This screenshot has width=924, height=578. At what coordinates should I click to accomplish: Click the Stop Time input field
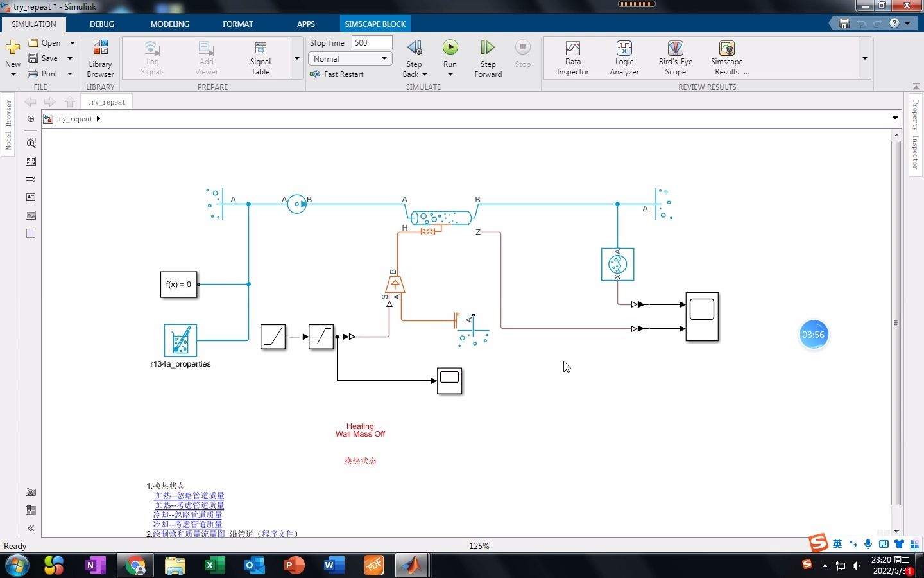[x=372, y=42]
